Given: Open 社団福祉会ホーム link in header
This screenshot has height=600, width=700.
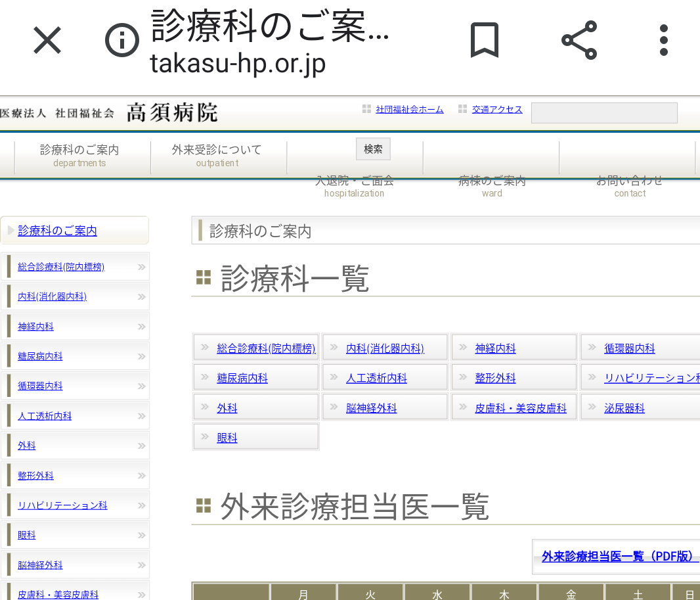Looking at the screenshot, I should [x=409, y=110].
